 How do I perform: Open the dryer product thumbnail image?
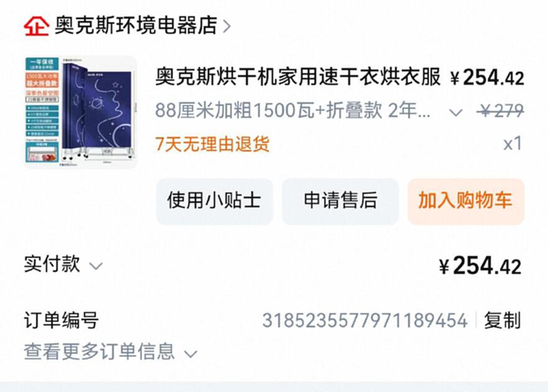(80, 112)
